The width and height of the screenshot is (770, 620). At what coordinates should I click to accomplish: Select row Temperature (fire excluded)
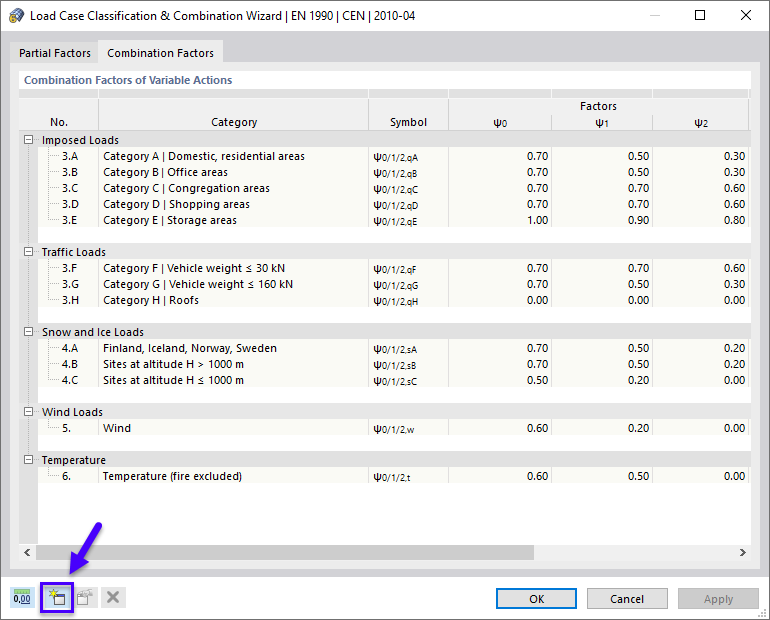point(394,476)
